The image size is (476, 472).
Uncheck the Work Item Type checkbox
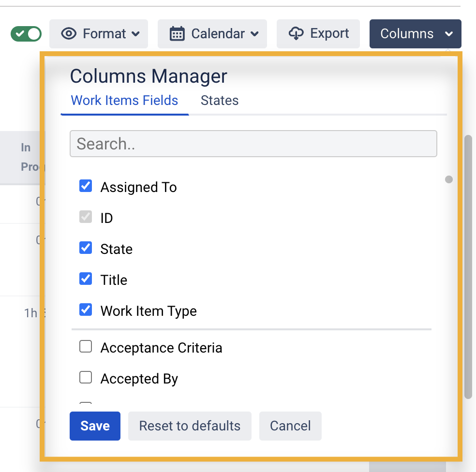click(86, 310)
